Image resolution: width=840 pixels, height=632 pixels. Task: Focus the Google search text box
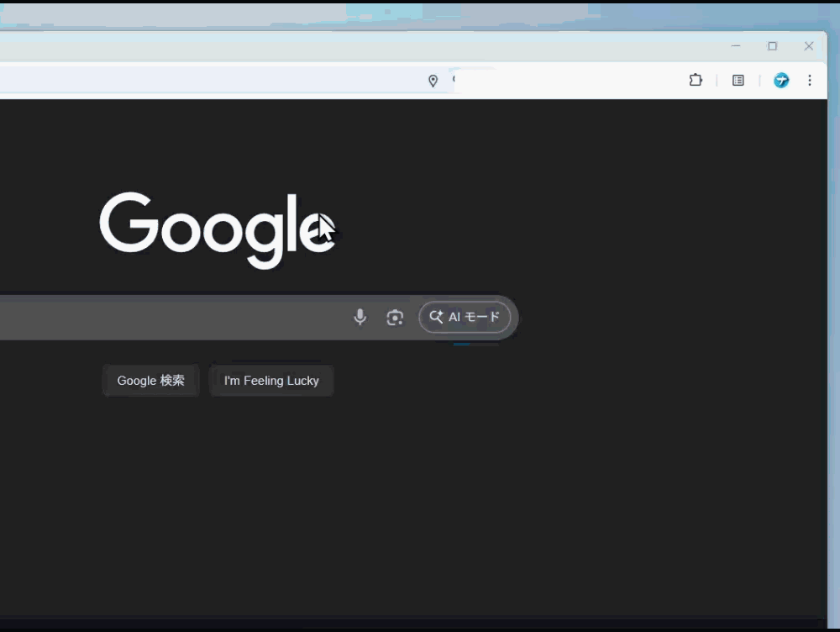pyautogui.click(x=168, y=317)
